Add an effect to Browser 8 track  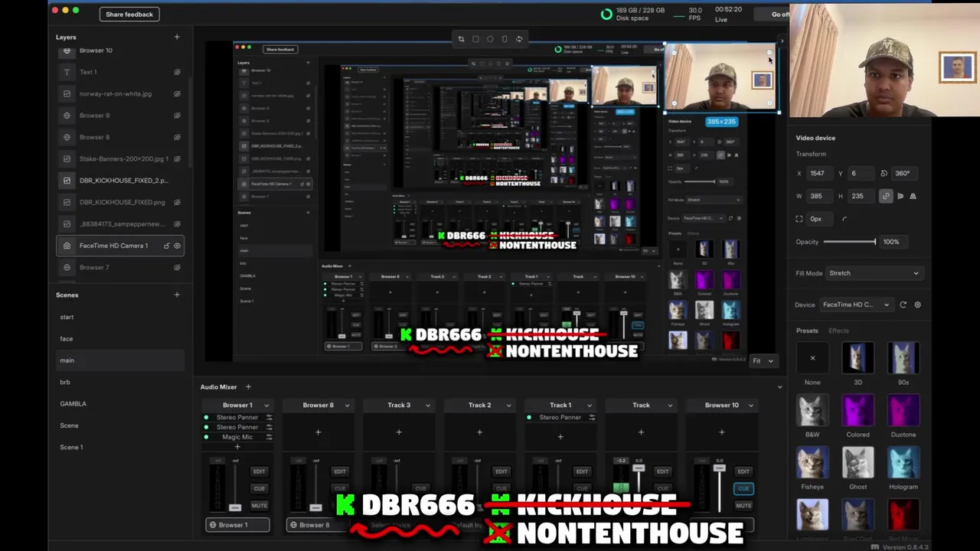click(318, 432)
